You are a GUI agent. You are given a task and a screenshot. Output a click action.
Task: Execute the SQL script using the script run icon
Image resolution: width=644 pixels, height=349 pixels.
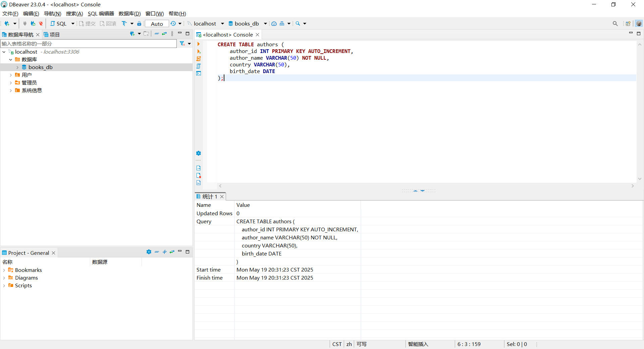click(x=199, y=59)
